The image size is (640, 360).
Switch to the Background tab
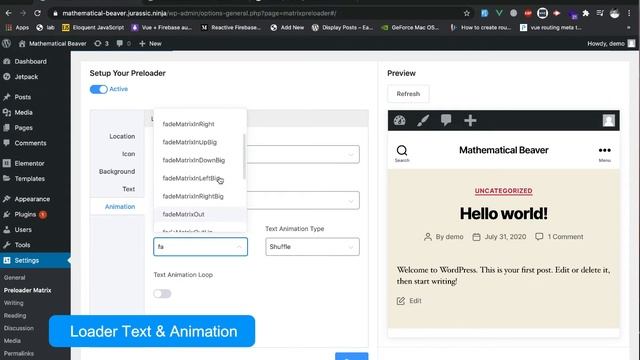coord(117,171)
